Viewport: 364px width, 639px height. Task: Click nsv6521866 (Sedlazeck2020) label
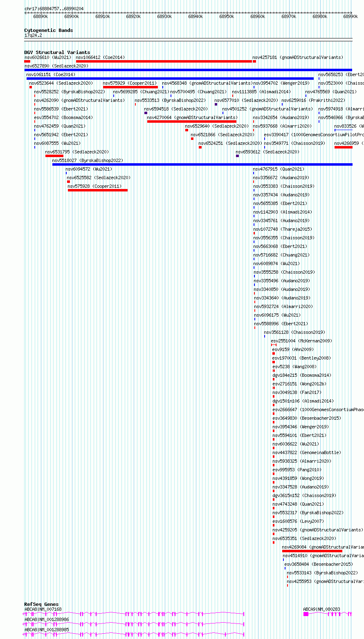point(222,135)
